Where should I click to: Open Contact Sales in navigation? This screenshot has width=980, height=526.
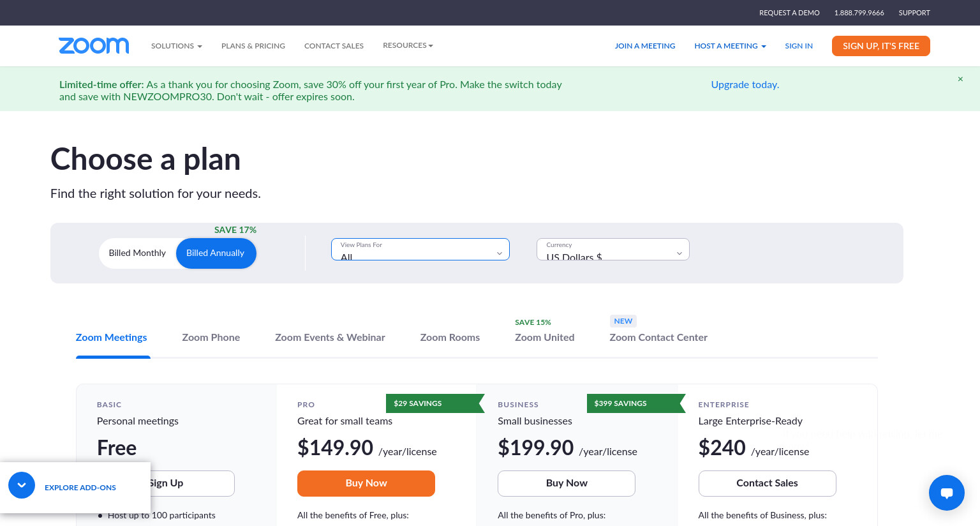(334, 46)
